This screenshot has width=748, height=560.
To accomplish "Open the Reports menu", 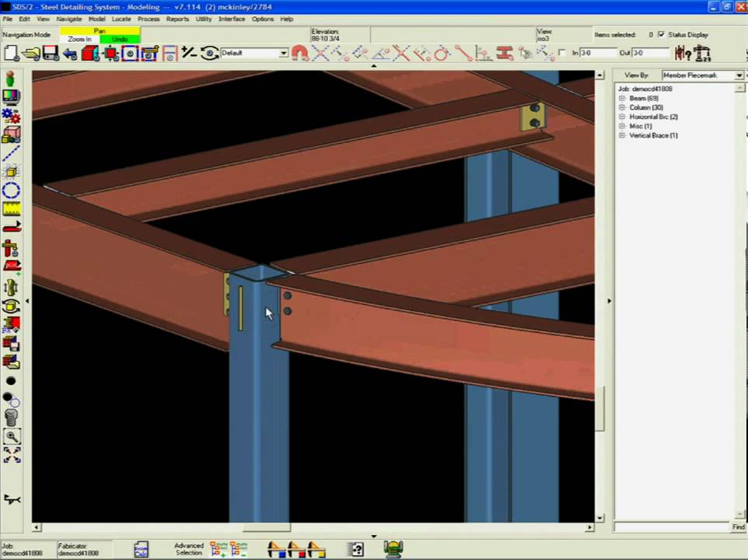I will click(x=177, y=19).
